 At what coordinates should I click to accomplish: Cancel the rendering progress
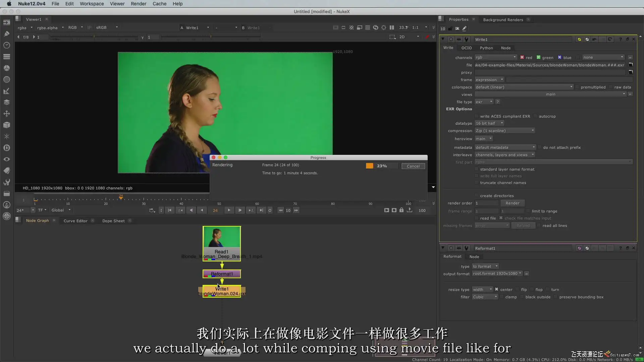tap(413, 166)
